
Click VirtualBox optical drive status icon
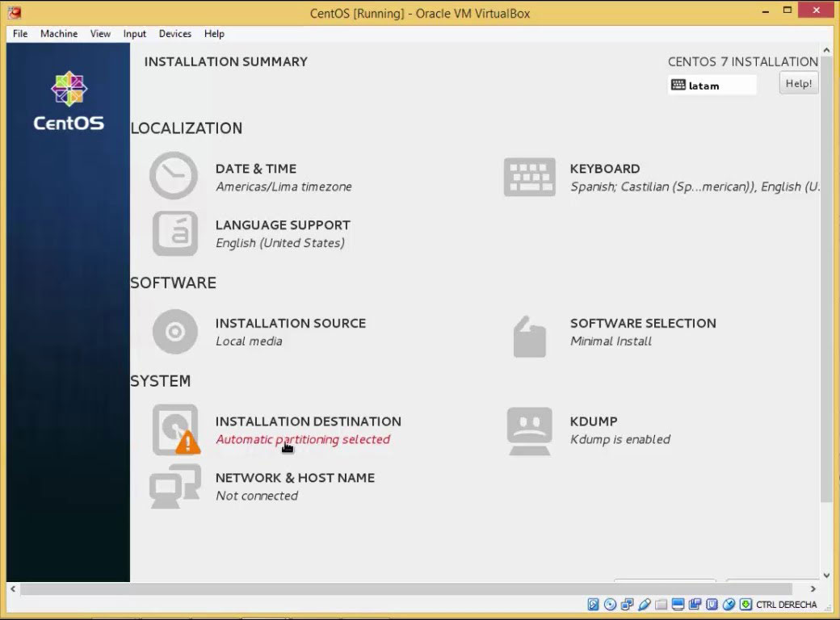[x=610, y=605]
